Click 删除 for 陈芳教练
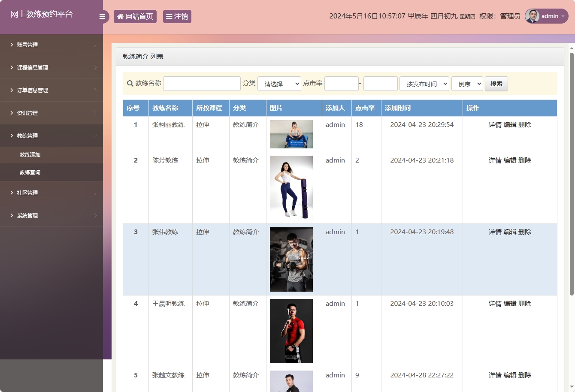 coord(524,160)
